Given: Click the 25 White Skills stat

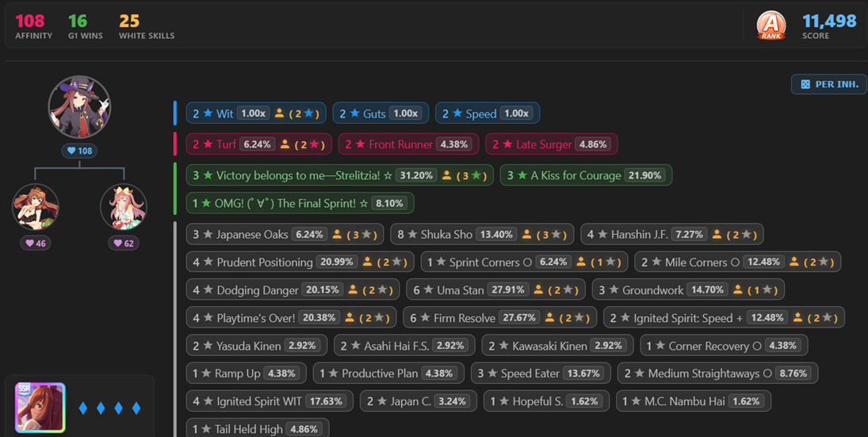Looking at the screenshot, I should pos(147,26).
